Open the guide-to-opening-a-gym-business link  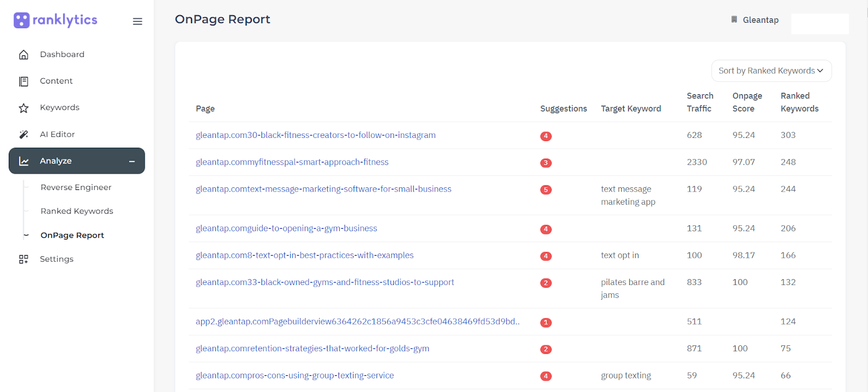286,228
